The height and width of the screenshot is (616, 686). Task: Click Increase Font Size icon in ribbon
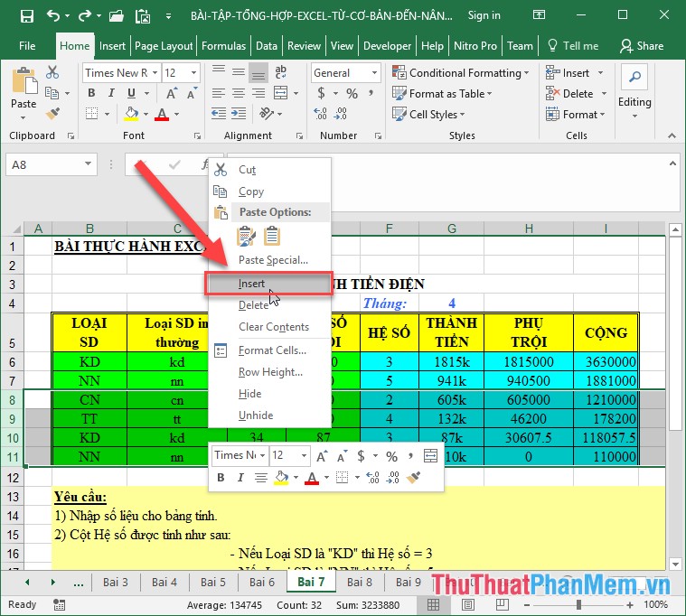(x=172, y=94)
